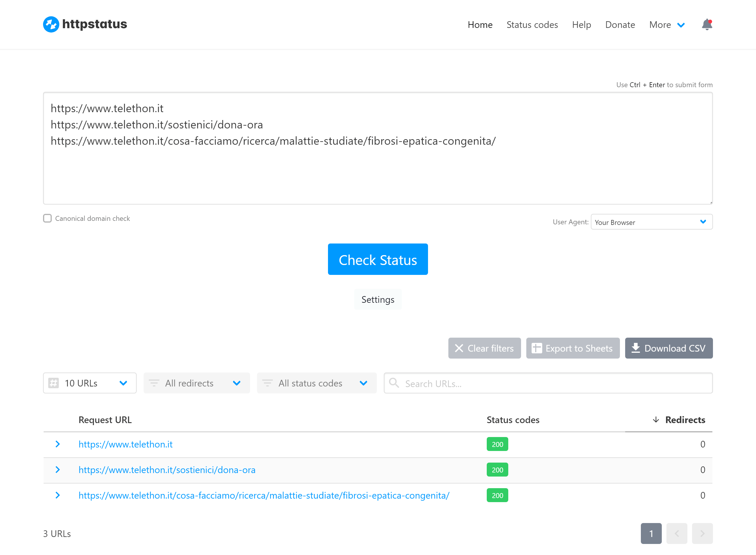This screenshot has width=756, height=555.
Task: Expand the More navigation menu
Action: pyautogui.click(x=667, y=25)
